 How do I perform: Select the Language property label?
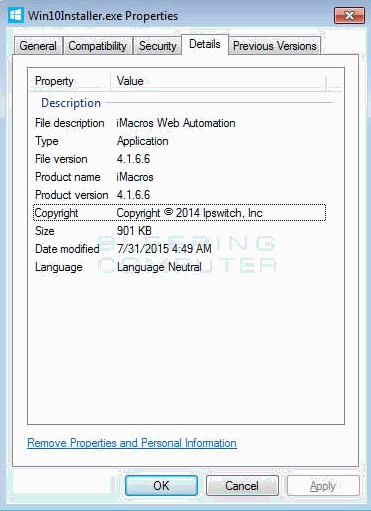pos(59,267)
